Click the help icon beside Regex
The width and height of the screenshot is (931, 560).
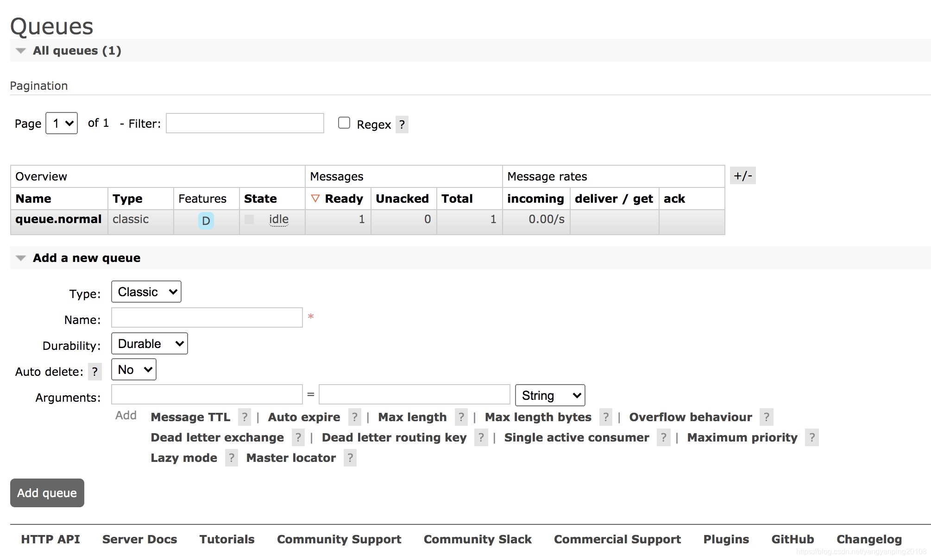(402, 124)
